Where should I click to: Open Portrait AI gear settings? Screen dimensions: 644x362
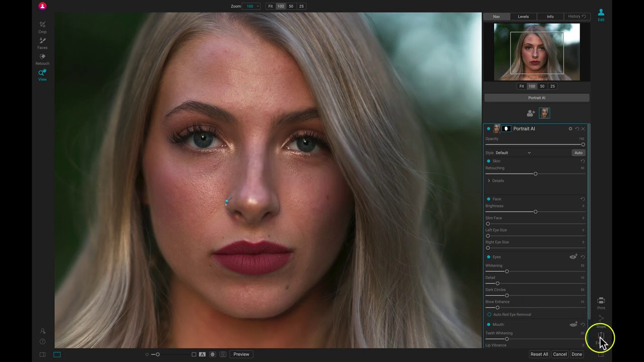tap(570, 129)
